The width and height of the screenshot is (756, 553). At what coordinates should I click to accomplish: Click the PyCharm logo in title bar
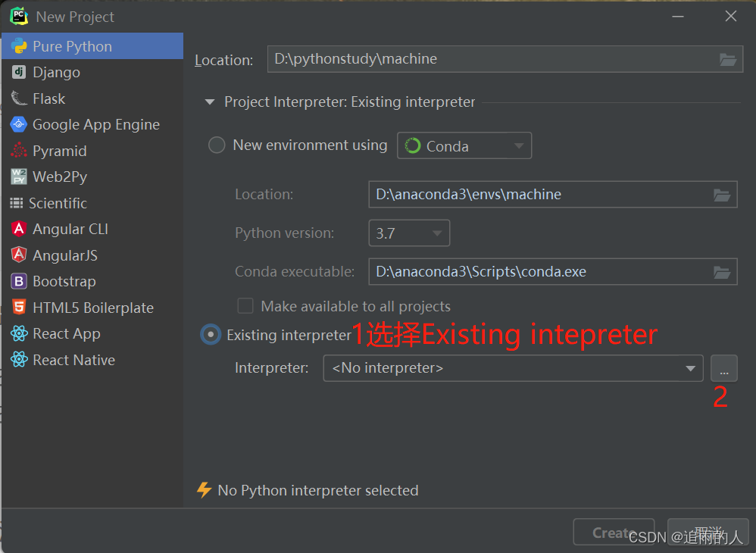tap(19, 17)
